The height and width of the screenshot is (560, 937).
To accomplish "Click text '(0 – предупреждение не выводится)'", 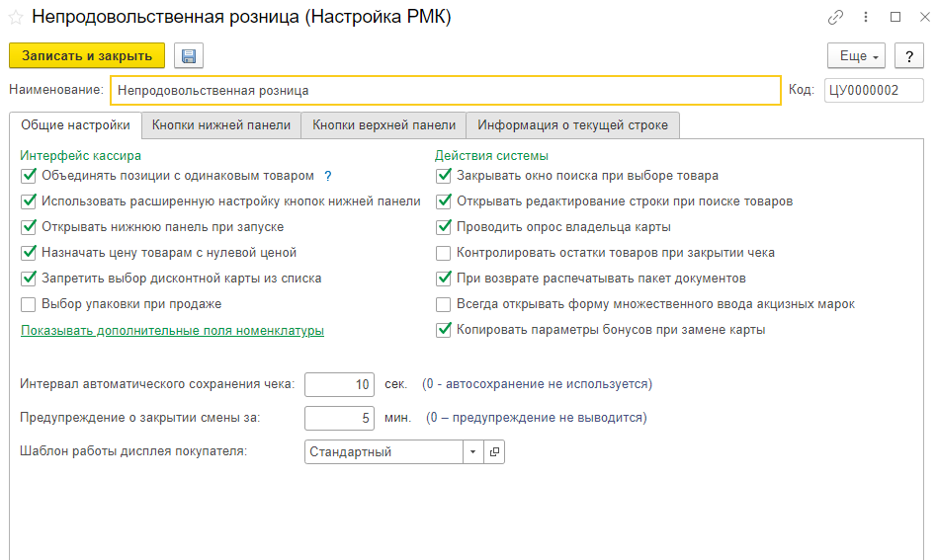I will click(536, 418).
